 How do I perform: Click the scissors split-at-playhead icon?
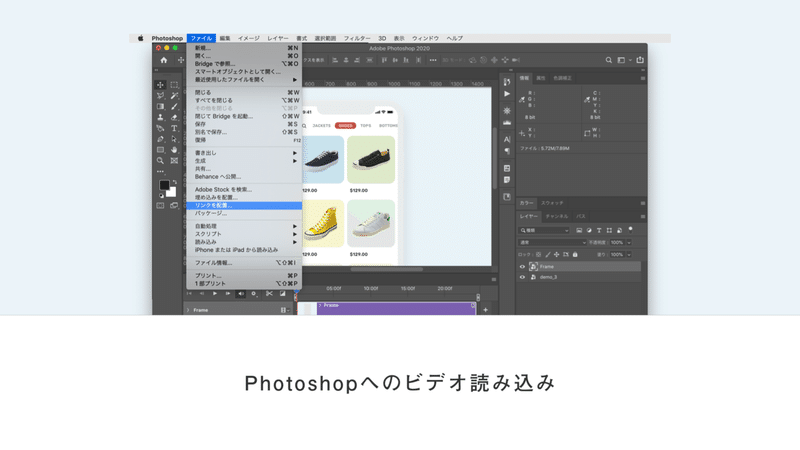point(269,293)
